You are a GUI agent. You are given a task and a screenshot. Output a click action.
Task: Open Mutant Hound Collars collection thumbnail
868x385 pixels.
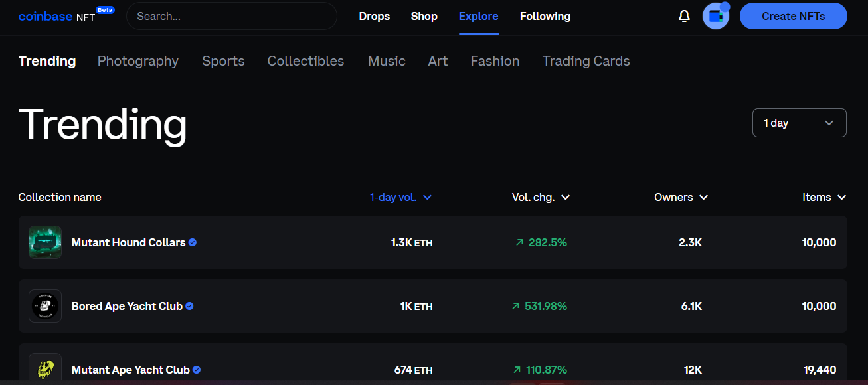[x=45, y=242]
